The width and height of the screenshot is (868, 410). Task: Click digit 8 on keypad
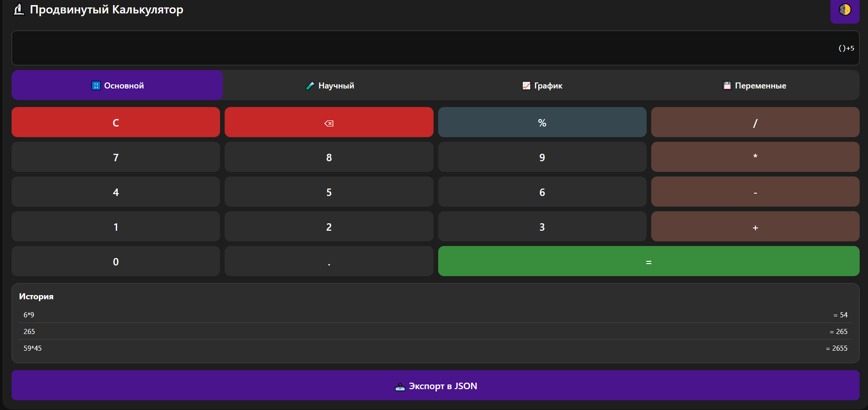pos(329,157)
